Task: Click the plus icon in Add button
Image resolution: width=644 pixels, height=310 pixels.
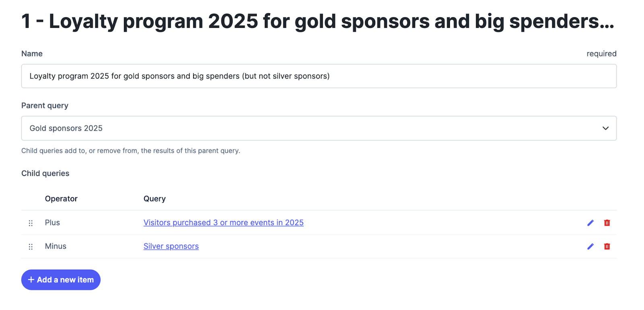Action: coord(31,280)
